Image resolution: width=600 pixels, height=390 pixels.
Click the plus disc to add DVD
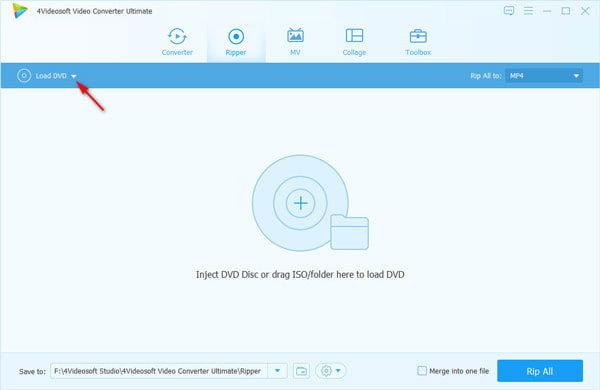coord(300,203)
